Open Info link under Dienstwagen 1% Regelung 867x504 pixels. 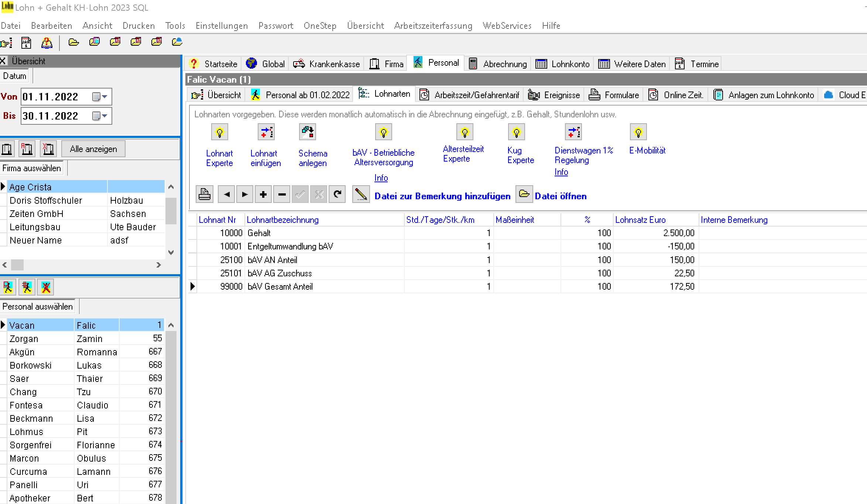561,172
